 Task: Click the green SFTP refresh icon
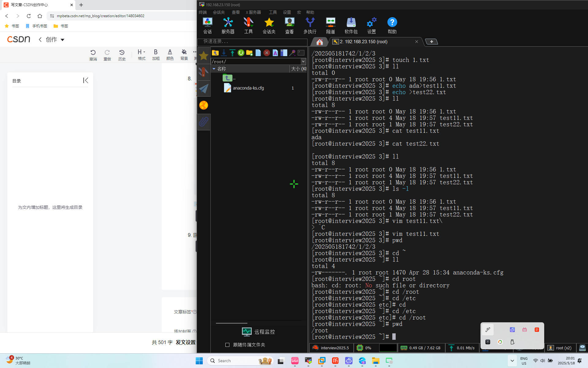click(241, 53)
